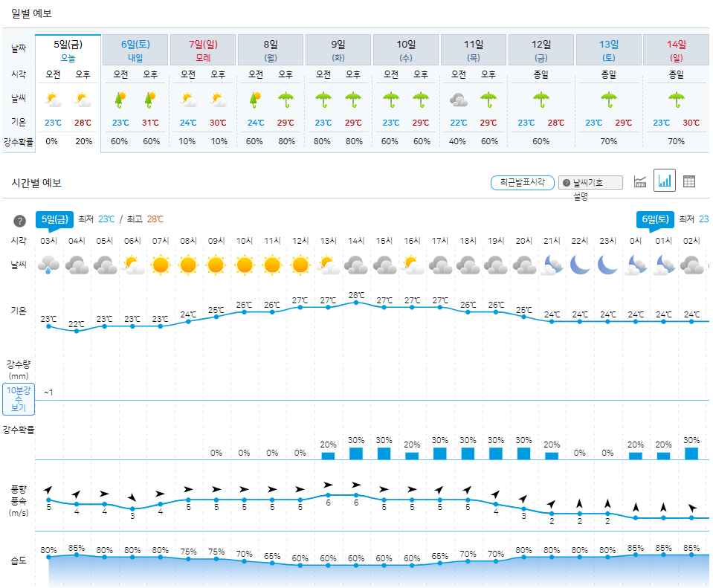Click the 최근발표시각 button
The width and height of the screenshot is (713, 588).
(x=523, y=182)
